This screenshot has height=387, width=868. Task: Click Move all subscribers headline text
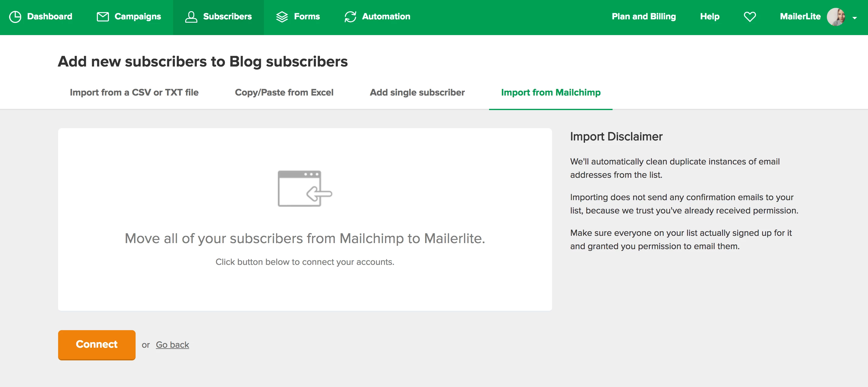click(x=304, y=238)
